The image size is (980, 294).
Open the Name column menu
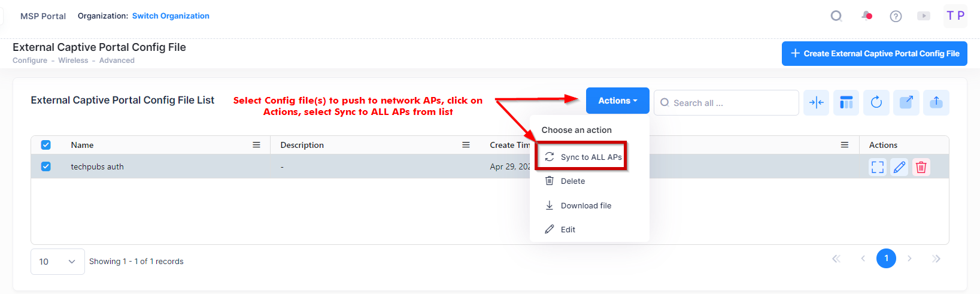coord(256,145)
